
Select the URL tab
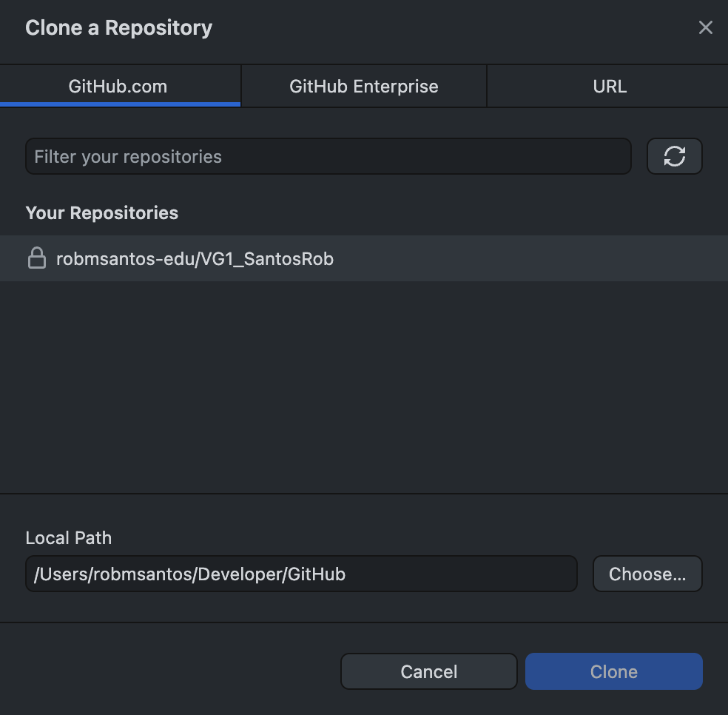(x=609, y=86)
